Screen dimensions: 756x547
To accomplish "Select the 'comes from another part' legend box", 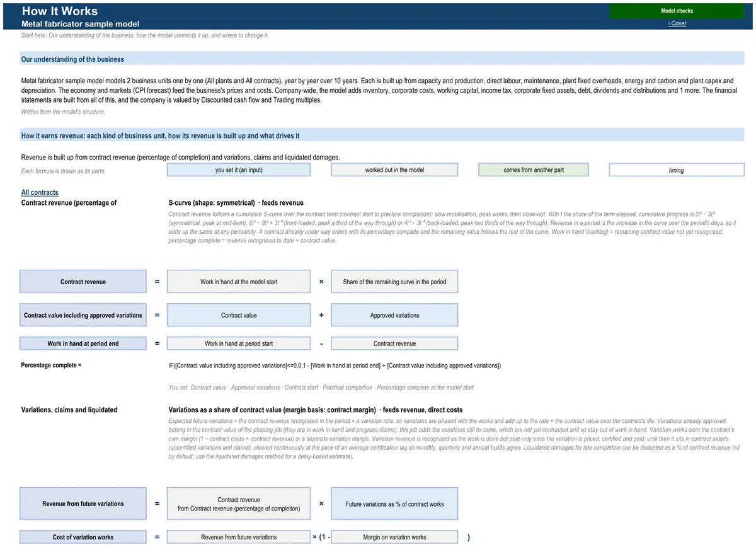I will 534,170.
